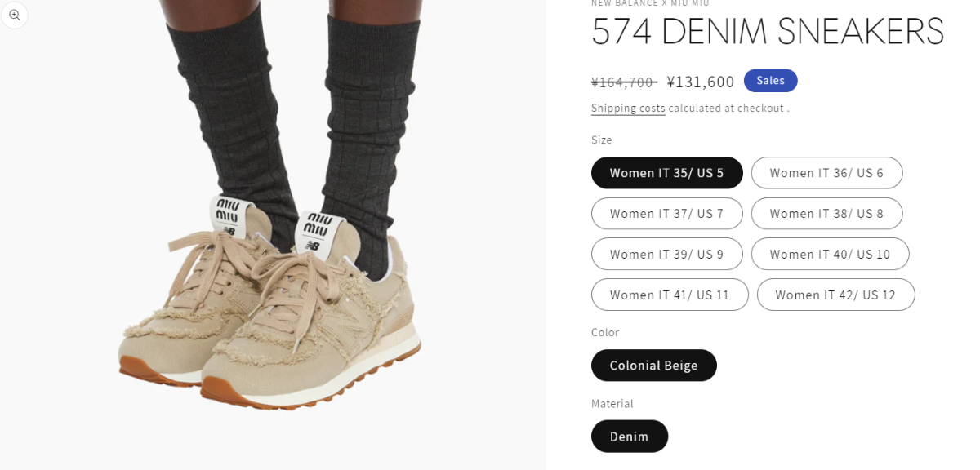
Task: Click the 574 DENIM SNEAKERS title
Action: tap(768, 33)
